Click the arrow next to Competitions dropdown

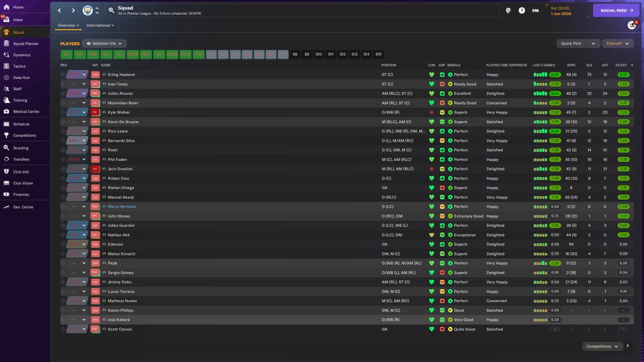628,346
